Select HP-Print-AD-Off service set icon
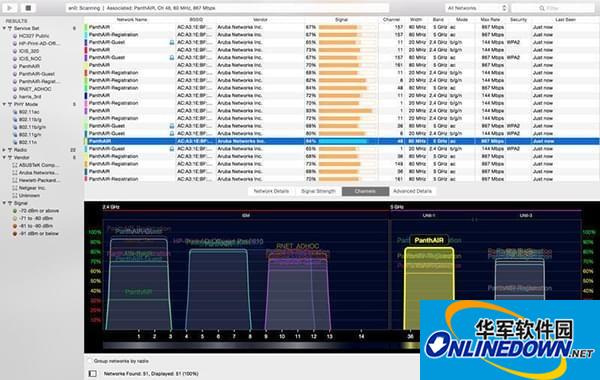This screenshot has width=600, height=380. tap(15, 44)
